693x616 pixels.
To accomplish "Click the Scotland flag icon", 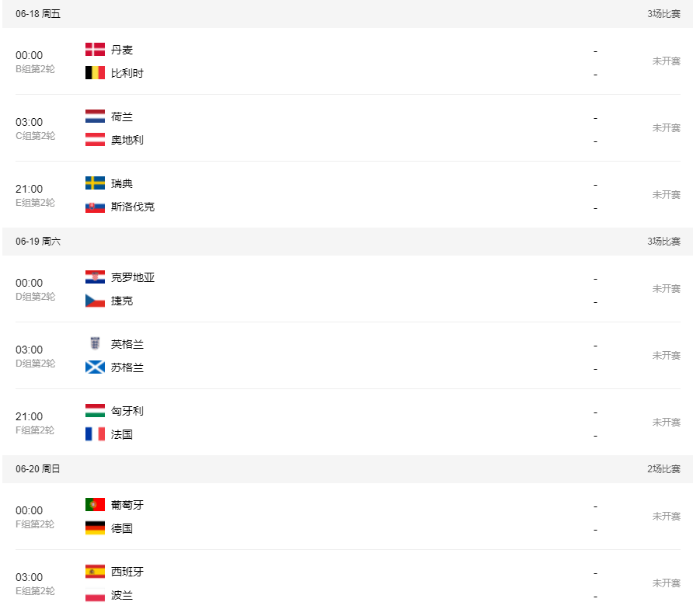I will click(x=95, y=367).
